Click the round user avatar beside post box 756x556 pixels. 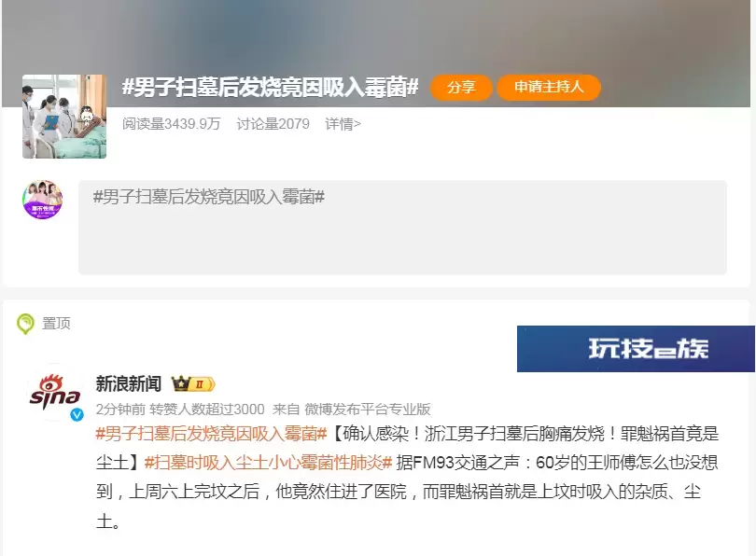click(42, 200)
